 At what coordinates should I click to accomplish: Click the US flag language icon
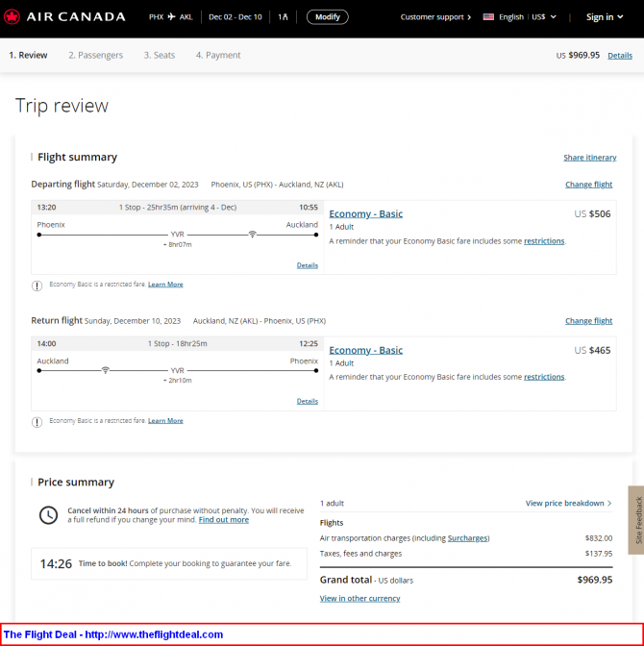click(488, 17)
